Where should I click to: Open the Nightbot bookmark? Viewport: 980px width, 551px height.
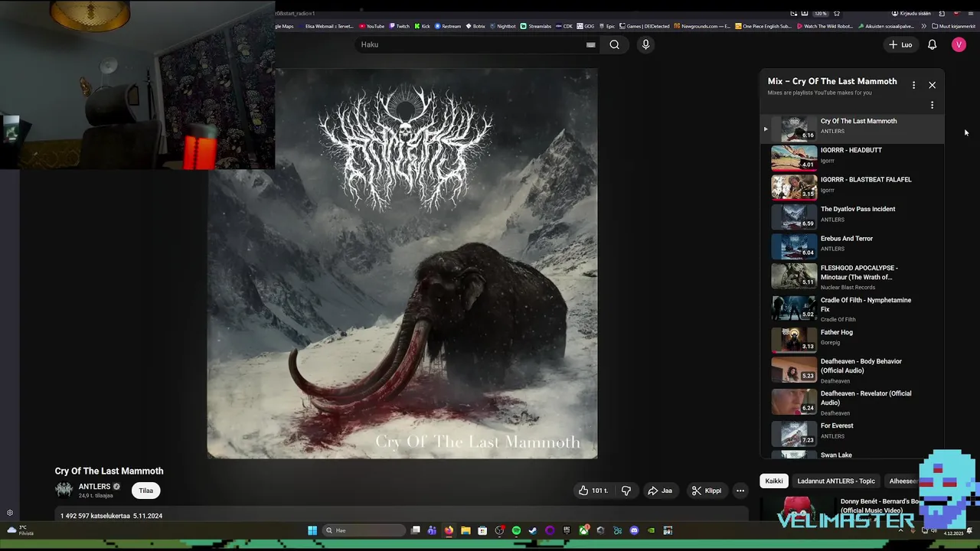(502, 26)
